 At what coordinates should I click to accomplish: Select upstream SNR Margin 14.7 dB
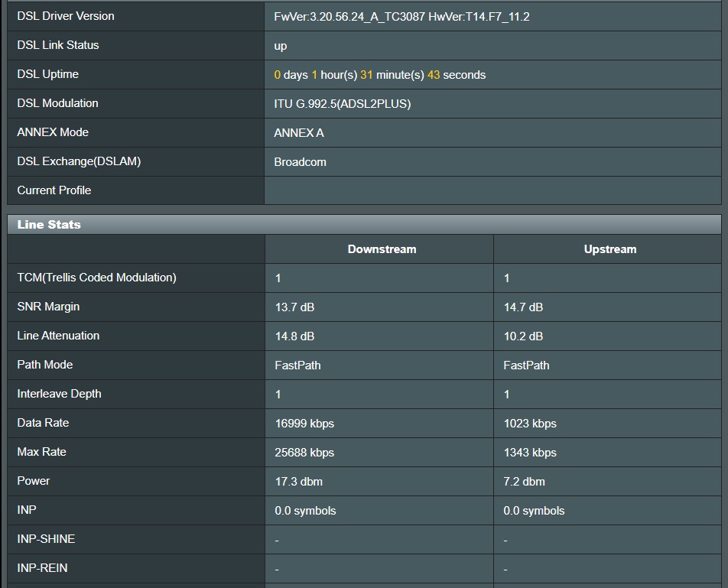(523, 307)
